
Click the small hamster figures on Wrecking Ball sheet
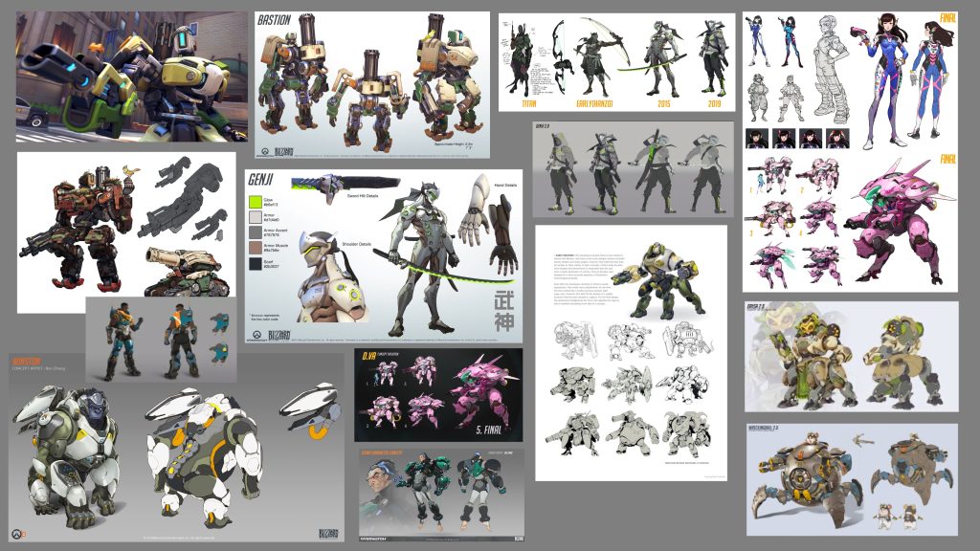click(x=895, y=516)
